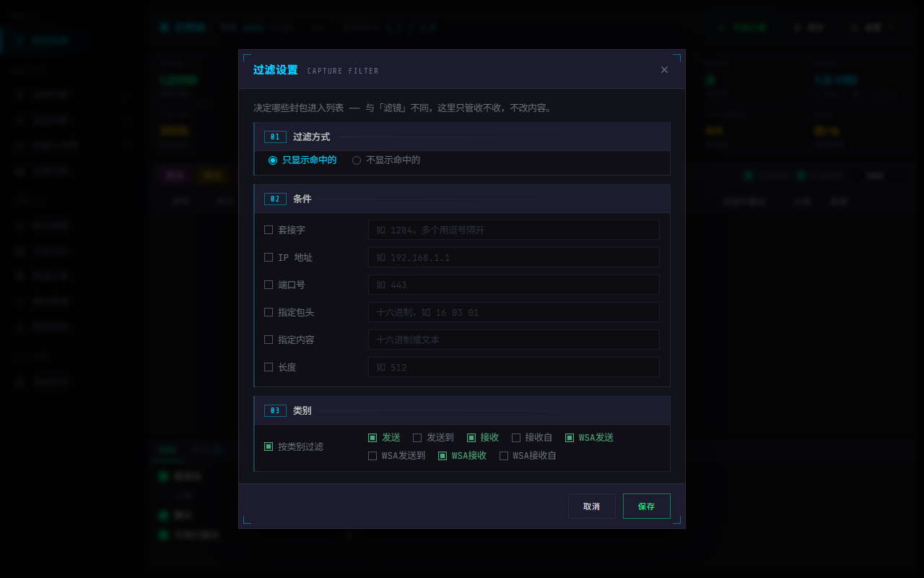Screen dimensions: 924x578
Task: Focus the 指定内容 field reading 十六进制或文本
Action: 514,340
